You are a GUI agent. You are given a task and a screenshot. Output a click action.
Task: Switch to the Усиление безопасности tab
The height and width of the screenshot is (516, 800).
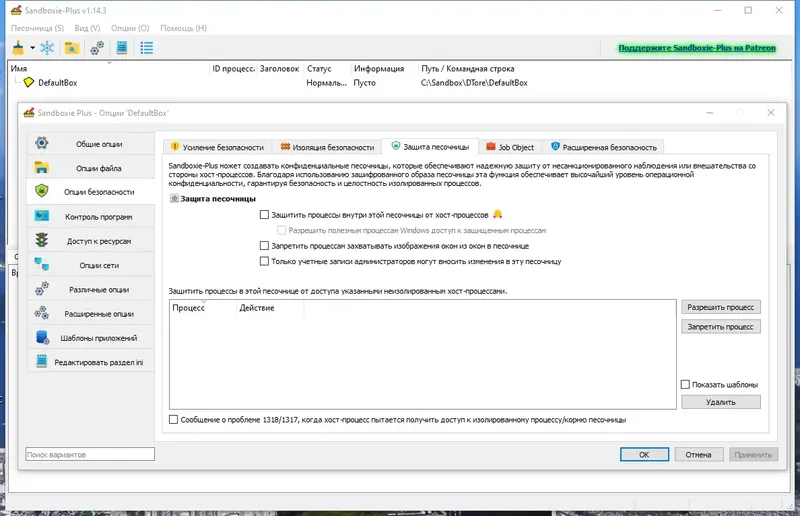(217, 147)
